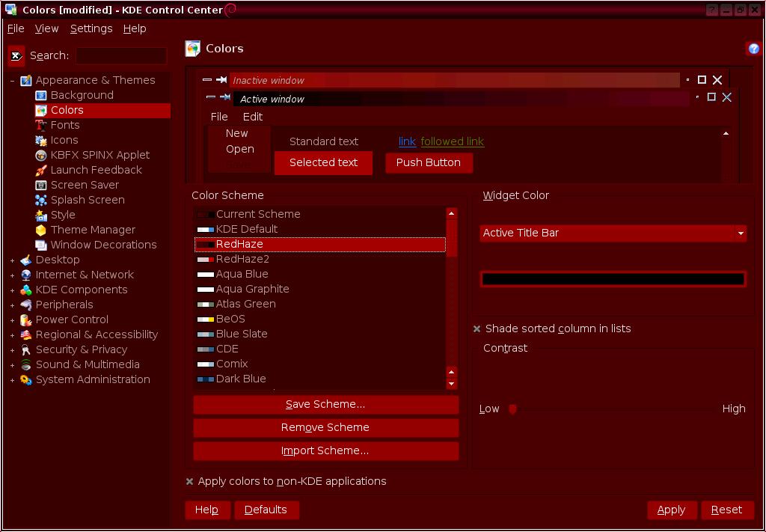The height and width of the screenshot is (532, 766).
Task: Click the Internet & Network globe icon
Action: pyautogui.click(x=26, y=275)
